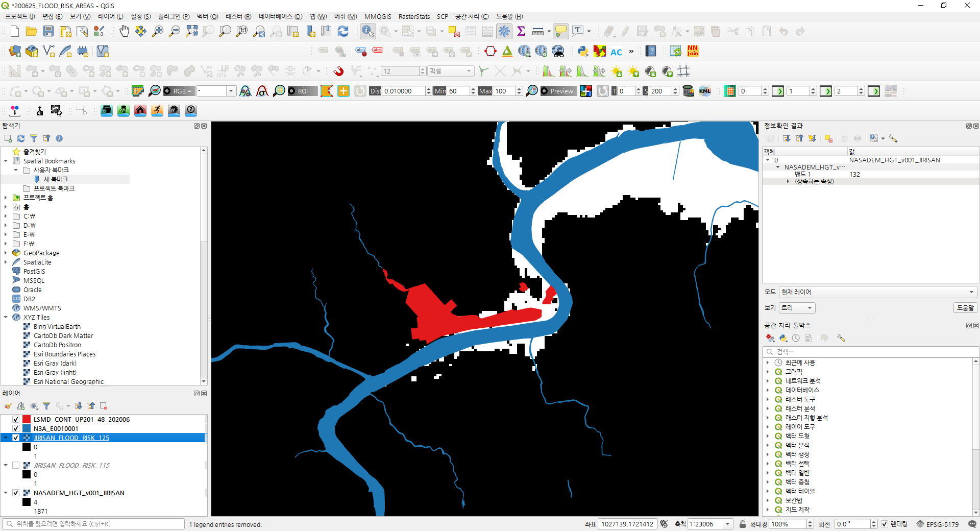The width and height of the screenshot is (980, 531).
Task: Open the Statistical Summary sigma icon
Action: coord(521,32)
